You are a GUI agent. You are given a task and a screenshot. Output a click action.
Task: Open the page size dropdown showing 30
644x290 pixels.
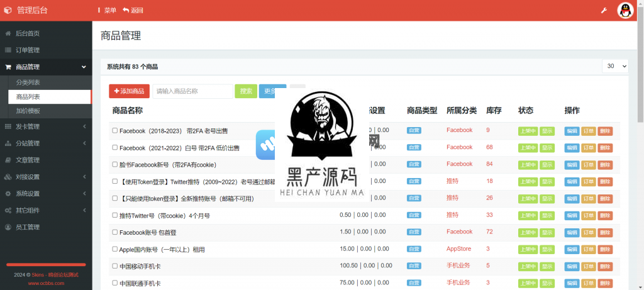point(615,66)
